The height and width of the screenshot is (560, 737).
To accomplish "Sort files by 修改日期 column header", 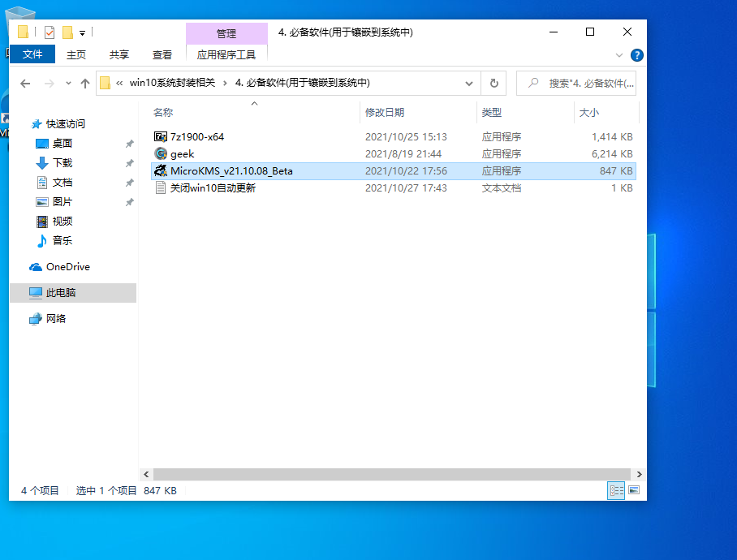I will click(x=385, y=112).
